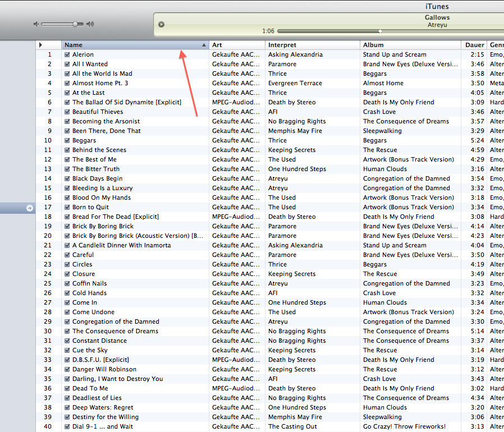This screenshot has height=432, width=504.
Task: Select the track Dead To Me
Action: [90, 388]
